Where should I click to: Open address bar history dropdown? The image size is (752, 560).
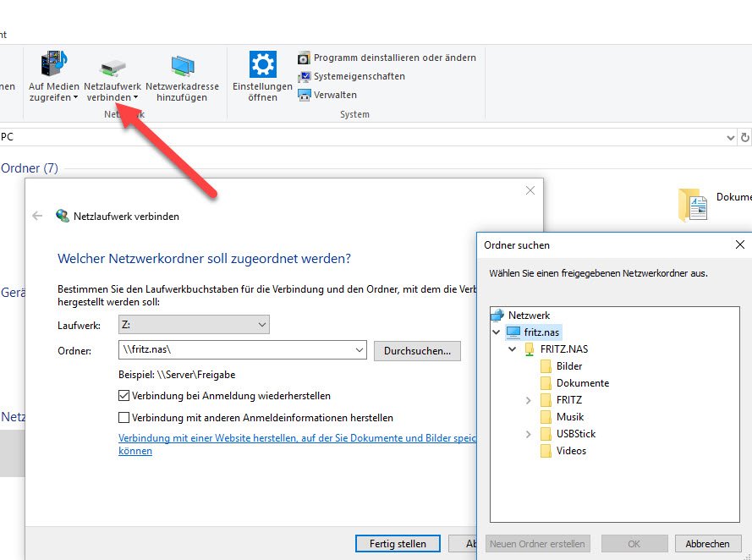(730, 138)
